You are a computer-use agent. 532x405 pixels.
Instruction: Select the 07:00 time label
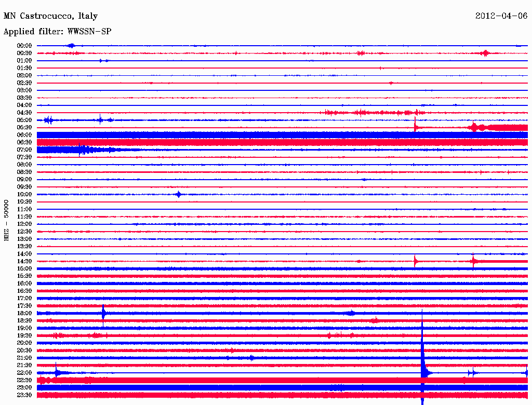pyautogui.click(x=24, y=150)
